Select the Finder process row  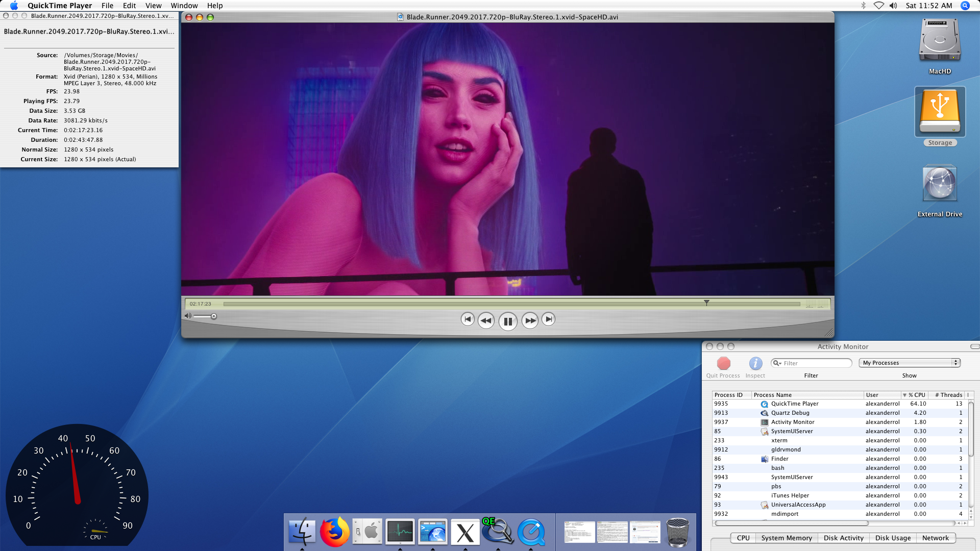click(x=839, y=459)
